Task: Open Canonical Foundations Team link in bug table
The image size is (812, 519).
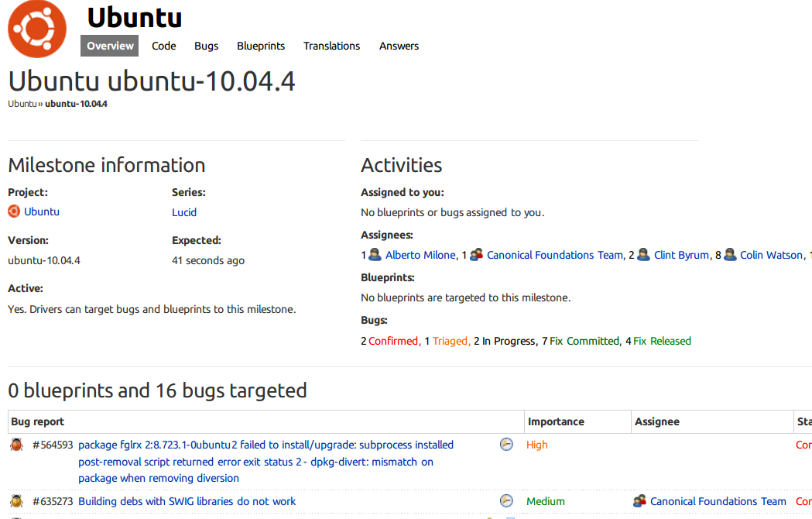Action: (x=718, y=501)
